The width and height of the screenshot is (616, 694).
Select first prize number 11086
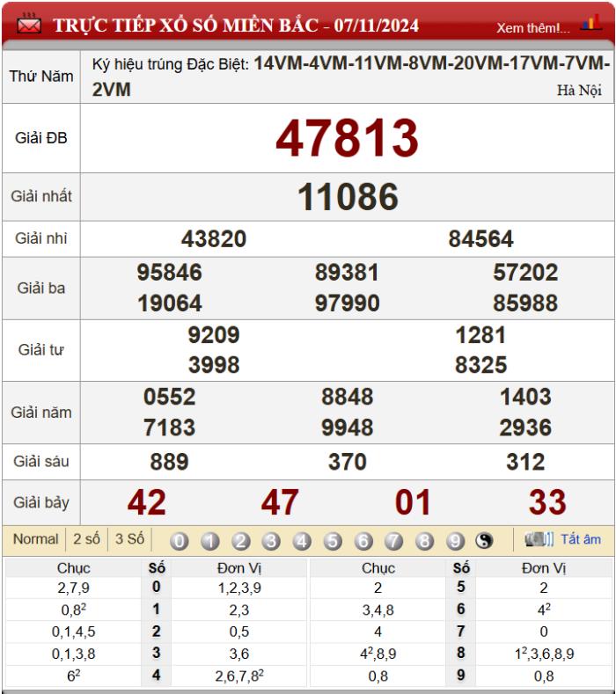[x=348, y=196]
